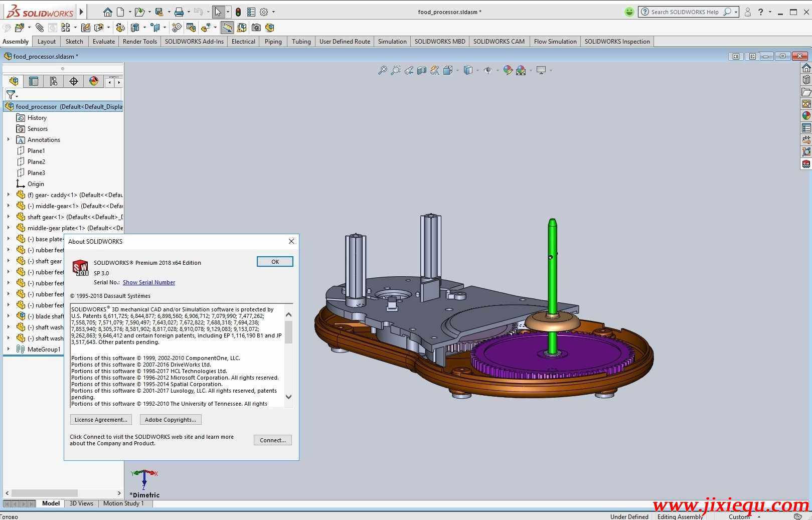
Task: Open the Adobe Copyrights dialog
Action: (x=170, y=419)
